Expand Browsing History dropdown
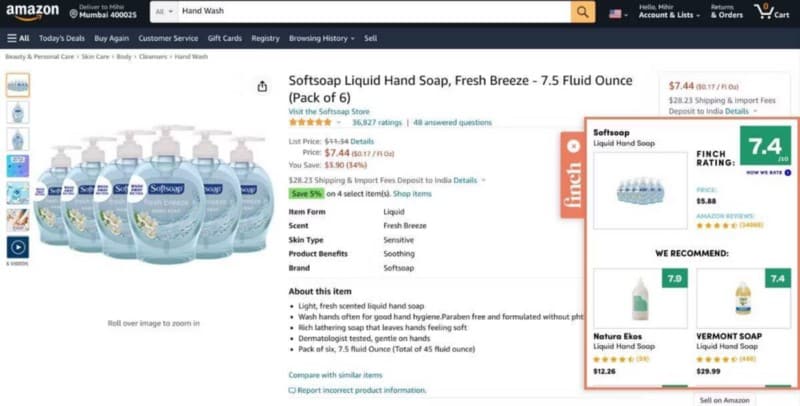 320,38
